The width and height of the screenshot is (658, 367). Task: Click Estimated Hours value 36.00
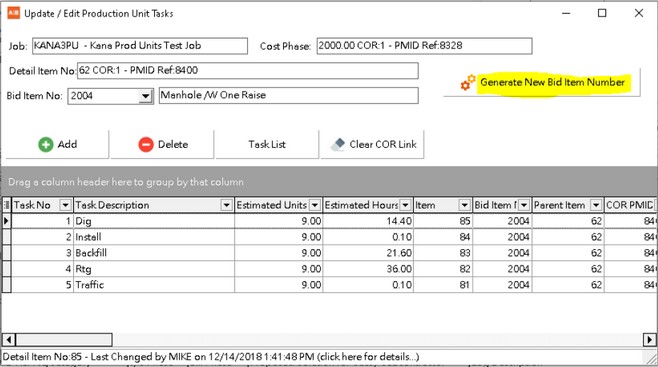click(x=368, y=269)
